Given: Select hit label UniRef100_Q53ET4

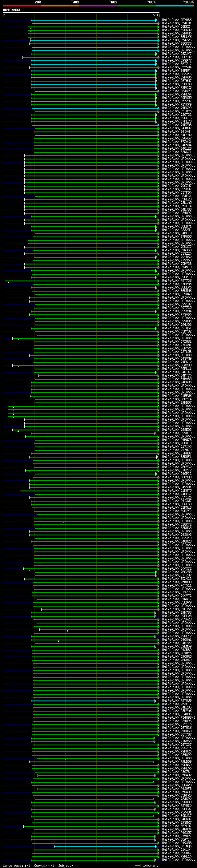Looking at the screenshot, I should [176, 206].
